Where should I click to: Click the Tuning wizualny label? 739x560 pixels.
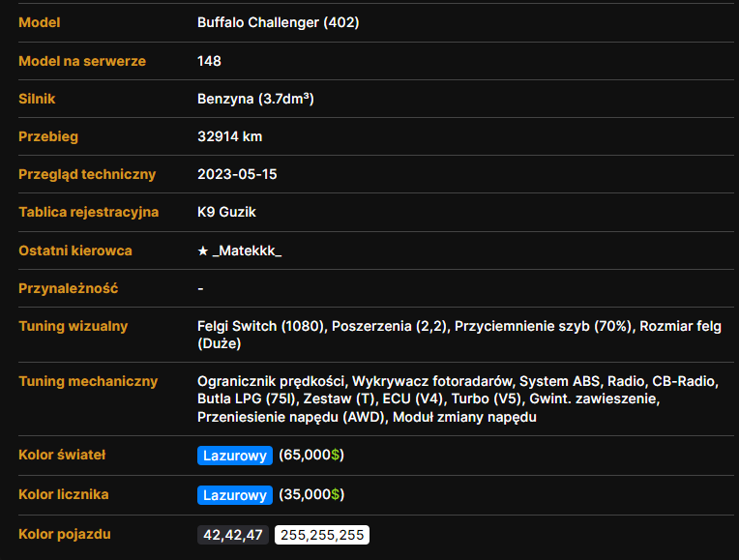pyautogui.click(x=74, y=326)
